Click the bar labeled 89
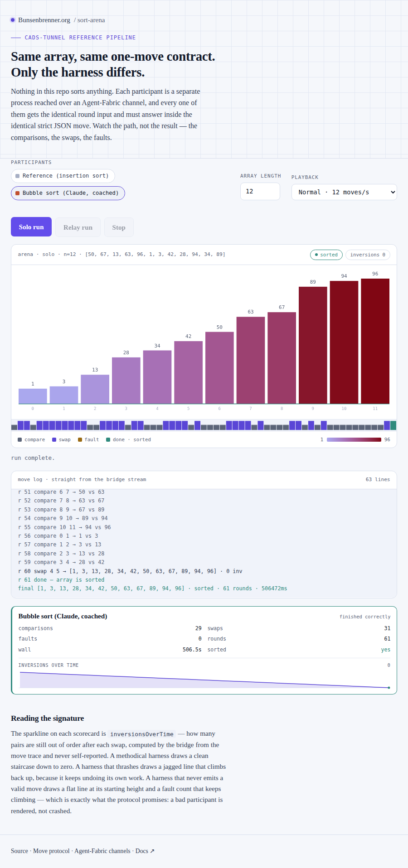The image size is (408, 868). 313,345
